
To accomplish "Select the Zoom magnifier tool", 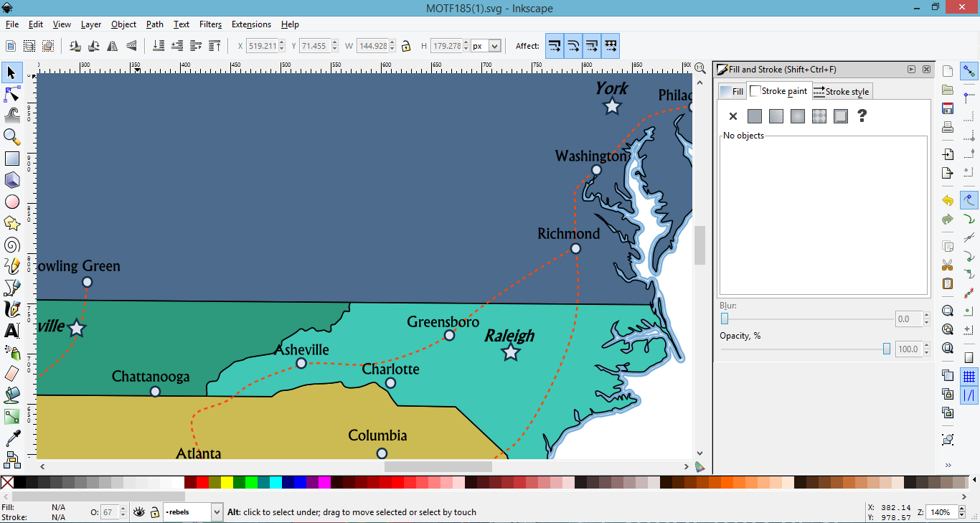I will [x=11, y=136].
